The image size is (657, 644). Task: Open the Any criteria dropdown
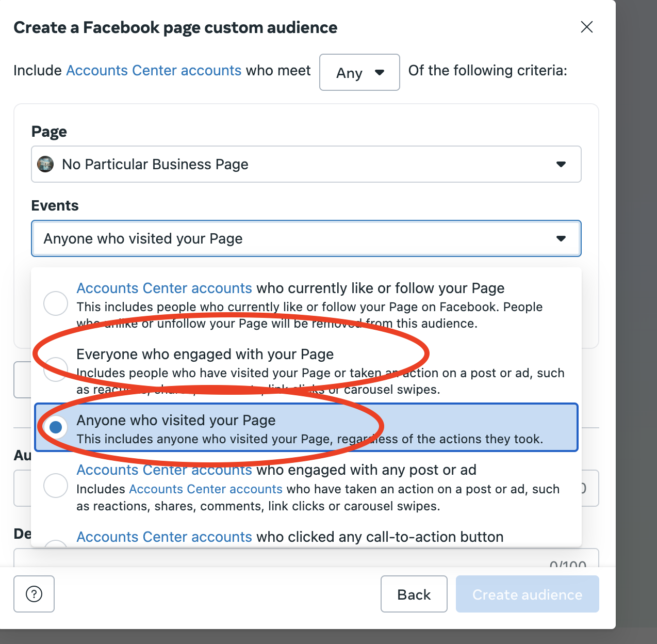pos(359,72)
